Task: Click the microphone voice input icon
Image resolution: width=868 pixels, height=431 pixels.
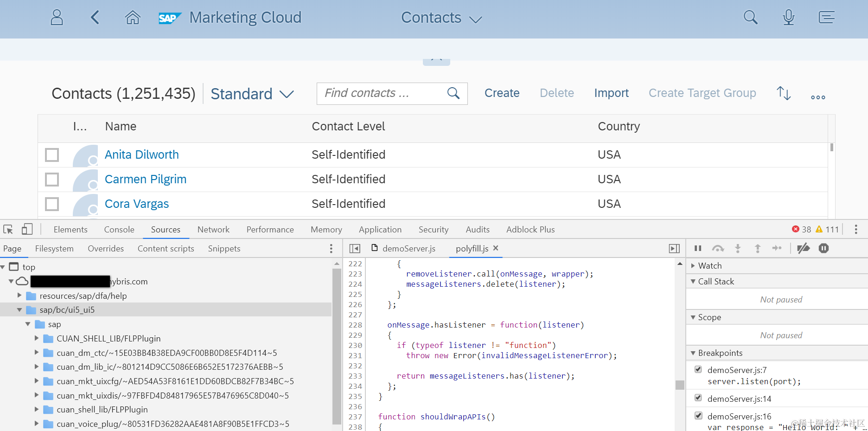Action: click(x=788, y=18)
